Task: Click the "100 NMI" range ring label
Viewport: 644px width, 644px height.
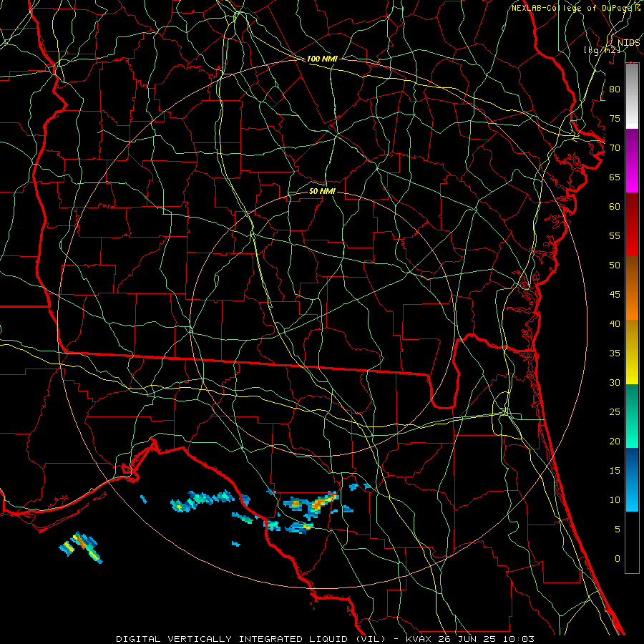Action: click(322, 59)
